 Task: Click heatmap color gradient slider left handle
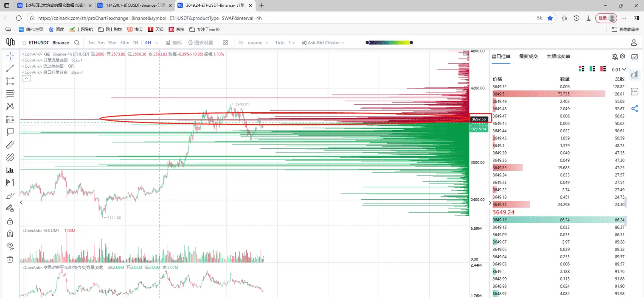coord(367,42)
